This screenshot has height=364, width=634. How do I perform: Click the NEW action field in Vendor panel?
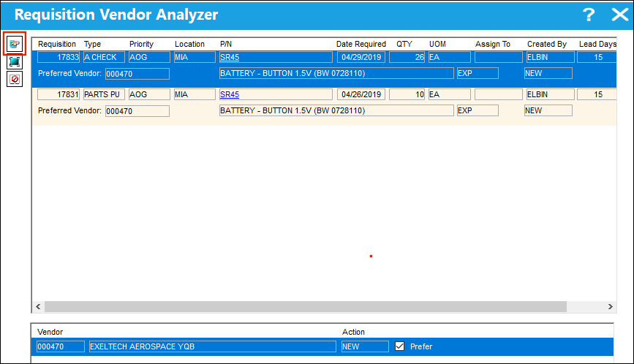point(365,346)
